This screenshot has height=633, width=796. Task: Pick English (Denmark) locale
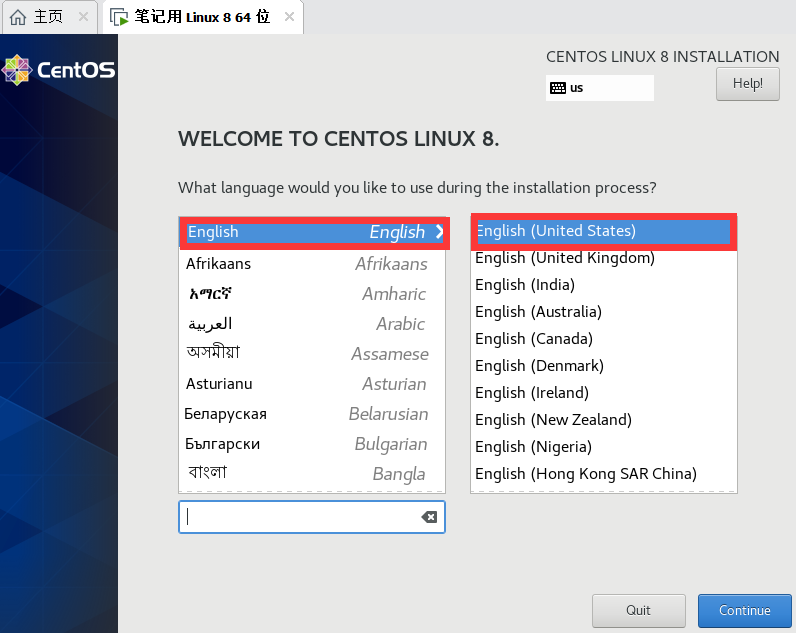tap(604, 365)
